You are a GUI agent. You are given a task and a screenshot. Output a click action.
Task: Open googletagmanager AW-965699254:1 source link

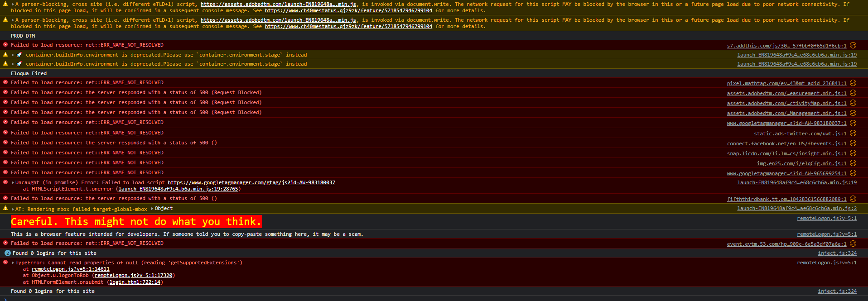(786, 173)
